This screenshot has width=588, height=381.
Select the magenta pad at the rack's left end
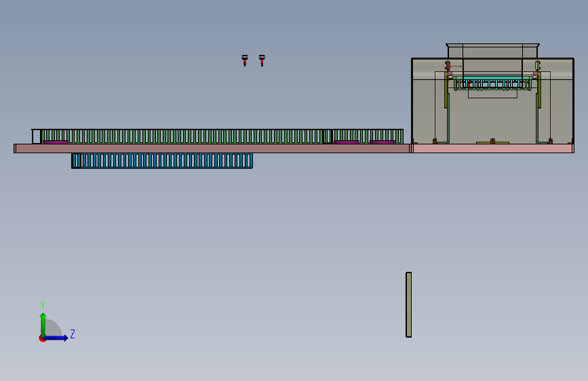[x=56, y=142]
